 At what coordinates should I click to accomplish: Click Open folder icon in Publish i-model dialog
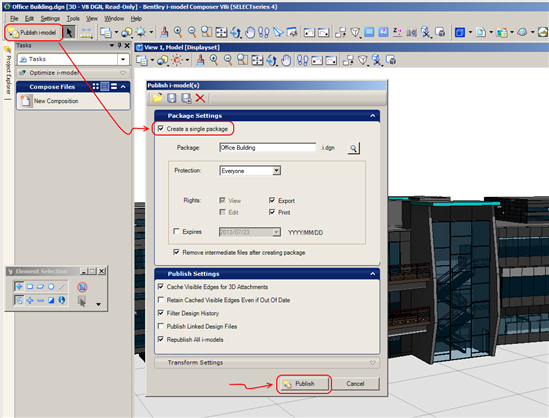point(157,98)
